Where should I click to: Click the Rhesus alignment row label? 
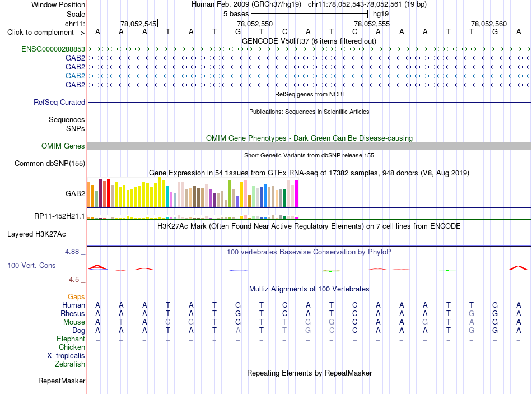[73, 313]
